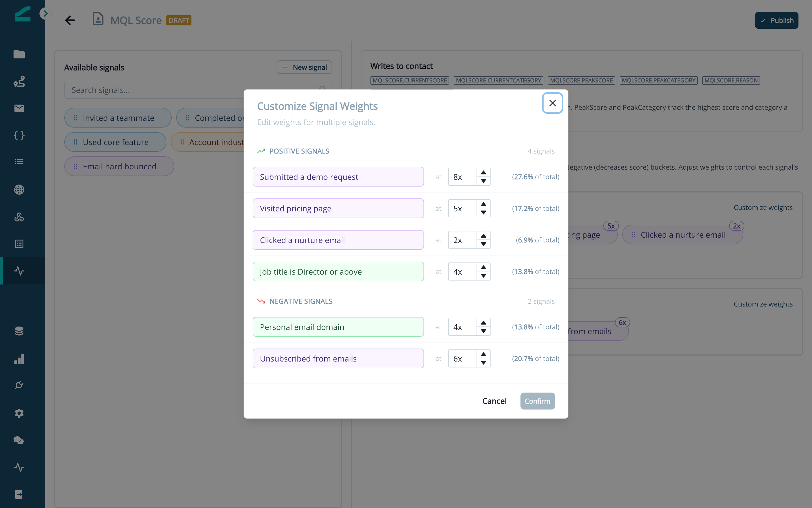Screen dimensions: 812x508
Task: Select the Visited pricing page signal in dialog
Action: [x=338, y=208]
